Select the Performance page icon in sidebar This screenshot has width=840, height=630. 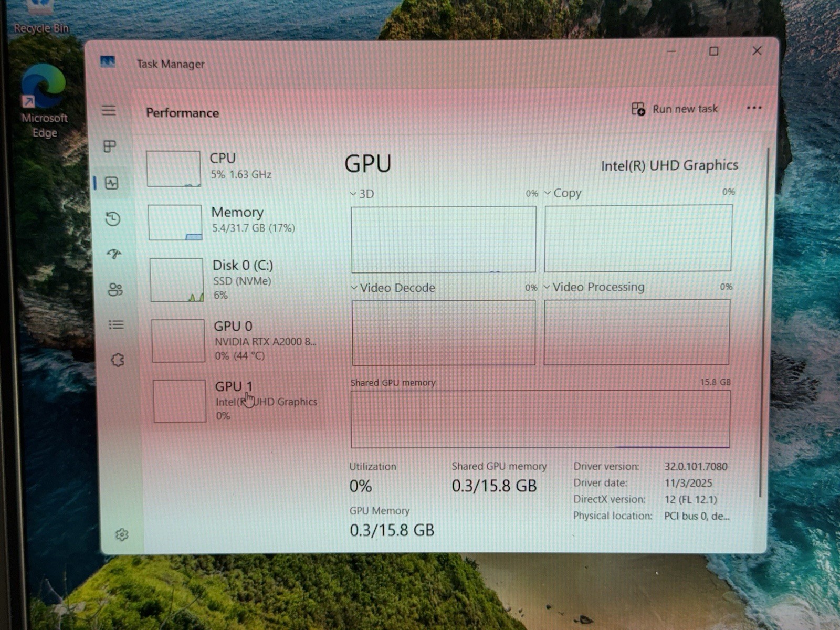coord(112,183)
